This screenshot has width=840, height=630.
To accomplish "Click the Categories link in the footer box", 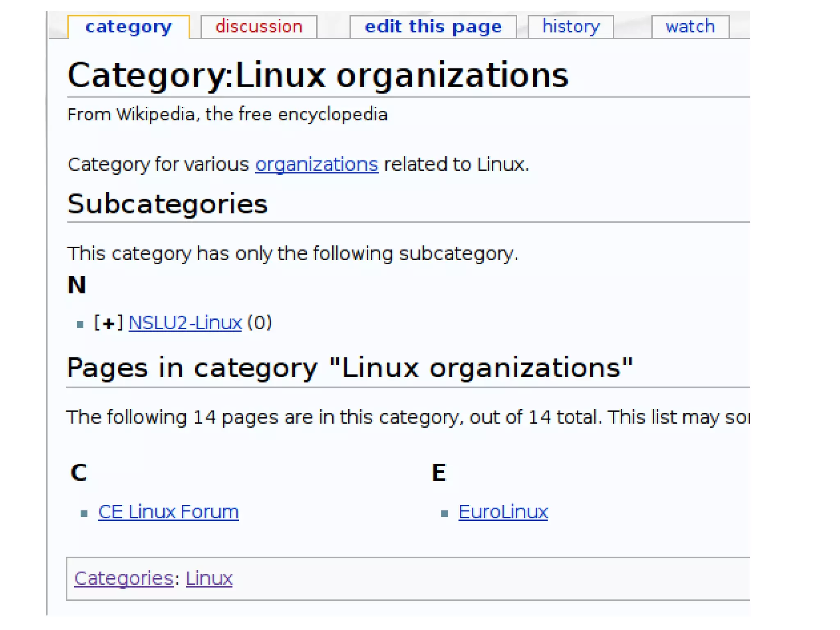I will pyautogui.click(x=124, y=578).
